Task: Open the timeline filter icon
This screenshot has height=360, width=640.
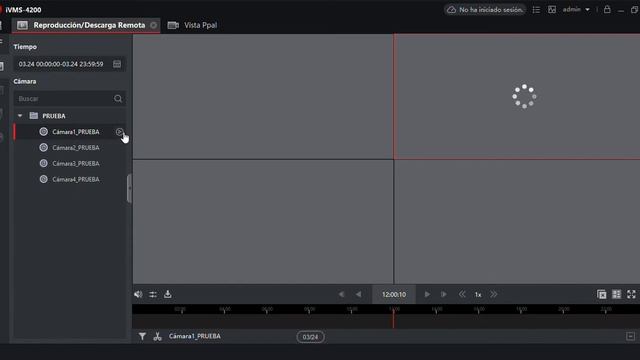Action: [142, 336]
